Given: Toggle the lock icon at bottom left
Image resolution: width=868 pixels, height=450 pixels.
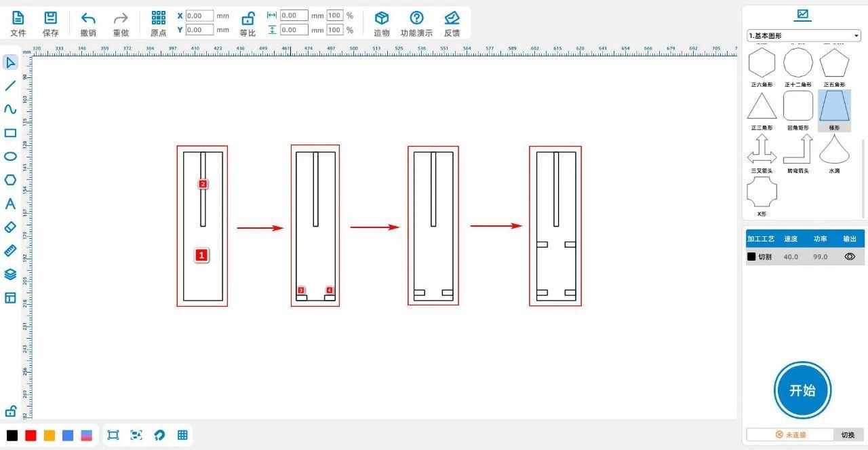Looking at the screenshot, I should tap(10, 411).
